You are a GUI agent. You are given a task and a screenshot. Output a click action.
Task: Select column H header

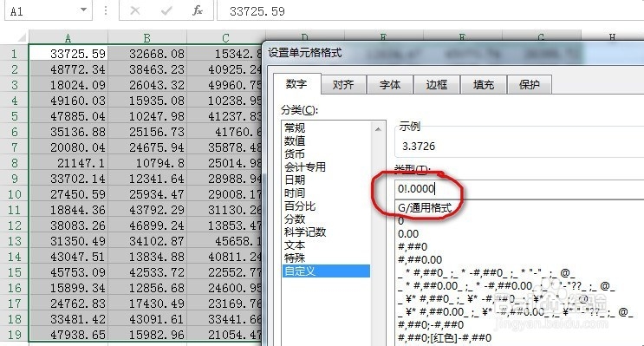click(612, 36)
